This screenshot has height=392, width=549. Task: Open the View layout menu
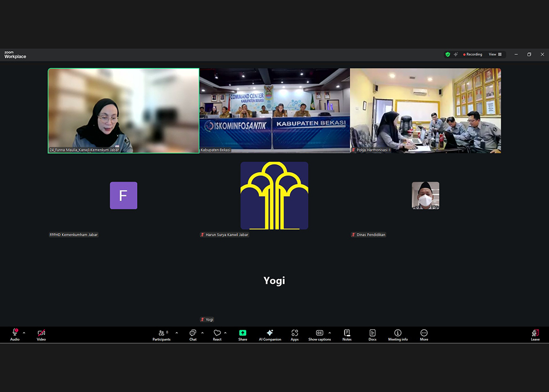click(x=495, y=54)
